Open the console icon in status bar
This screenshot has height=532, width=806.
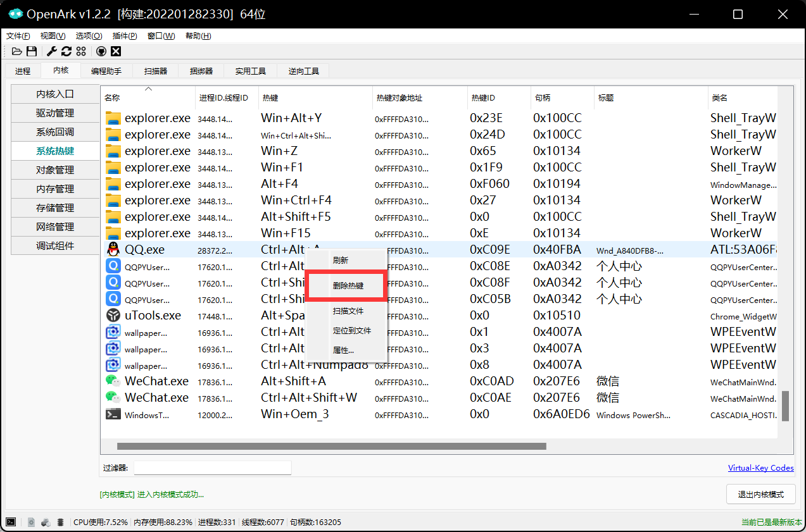11,522
